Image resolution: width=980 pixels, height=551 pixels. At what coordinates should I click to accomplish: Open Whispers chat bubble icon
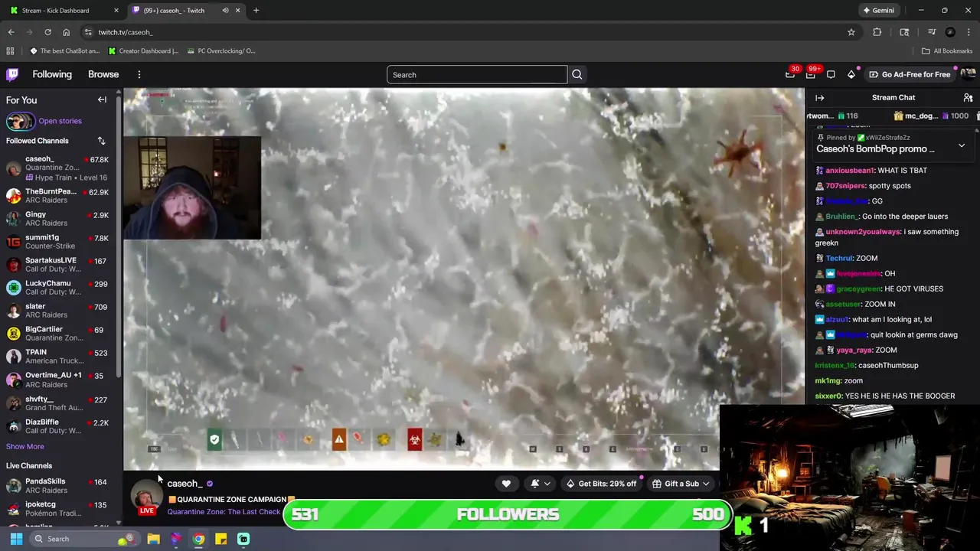coord(831,74)
